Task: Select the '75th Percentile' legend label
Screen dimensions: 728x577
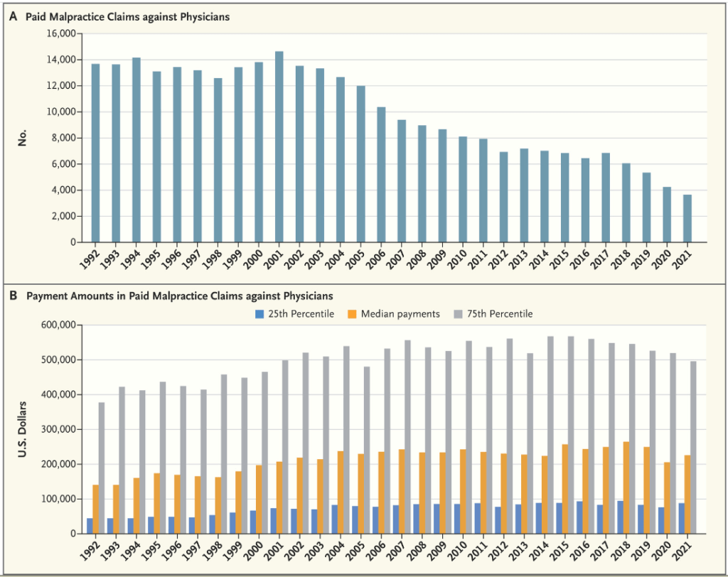Action: pos(502,313)
